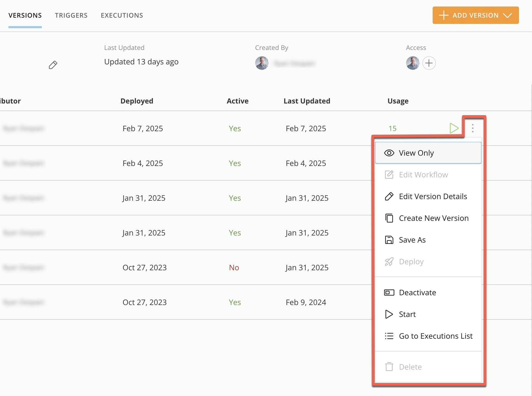Click the Access user avatar
Image resolution: width=532 pixels, height=396 pixels.
[x=413, y=63]
